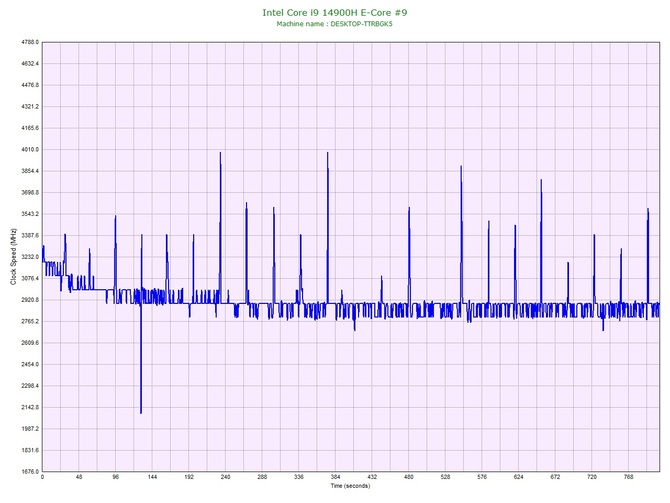This screenshot has height=503, width=670.
Task: Click the 4788.0 y-axis value
Action: [x=30, y=42]
